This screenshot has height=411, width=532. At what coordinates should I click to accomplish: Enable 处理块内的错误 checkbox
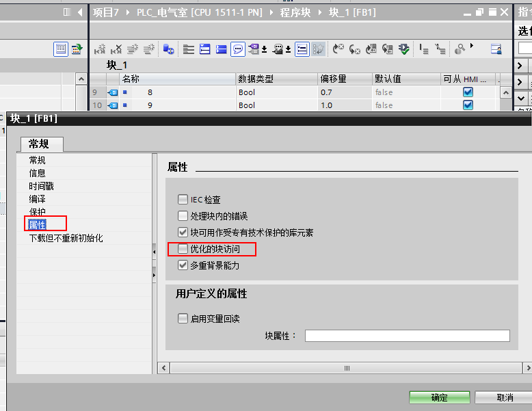coord(183,216)
